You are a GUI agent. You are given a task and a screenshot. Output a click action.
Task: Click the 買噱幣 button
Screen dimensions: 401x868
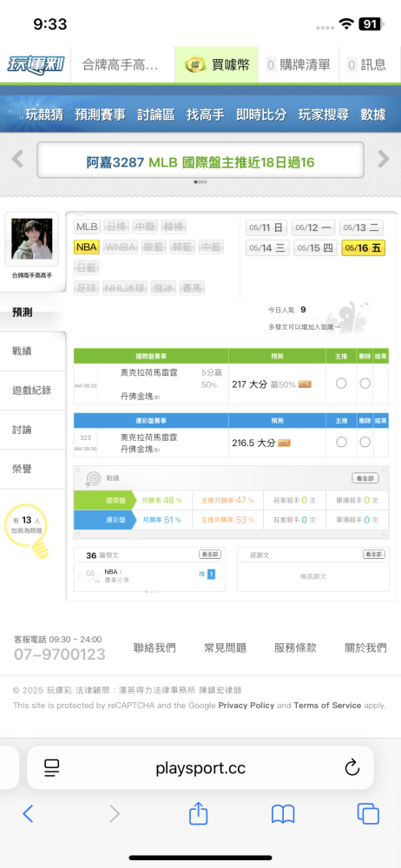tap(217, 64)
